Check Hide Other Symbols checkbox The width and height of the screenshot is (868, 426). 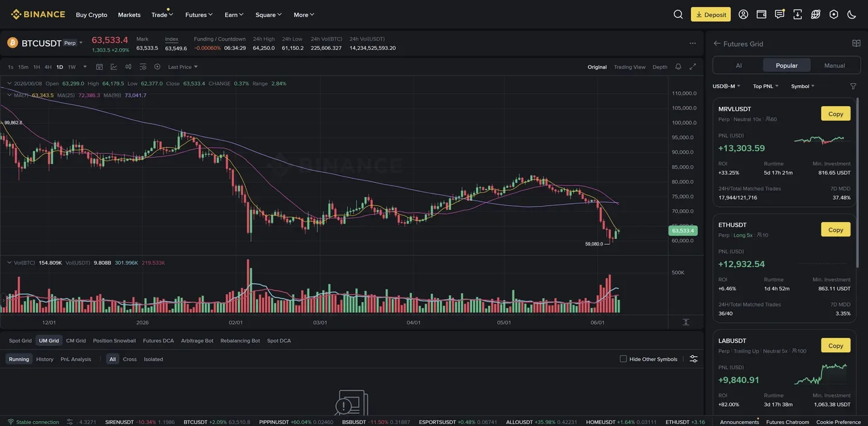623,359
